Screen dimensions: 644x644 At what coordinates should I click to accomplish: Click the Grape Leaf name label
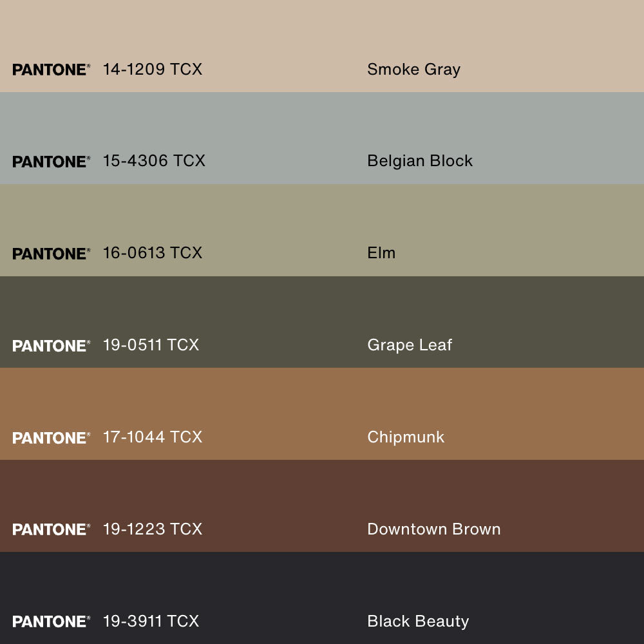point(410,345)
